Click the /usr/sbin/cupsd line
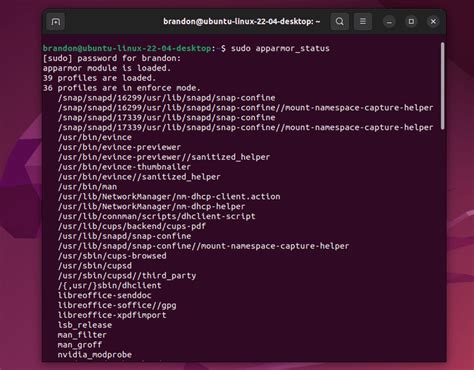The height and width of the screenshot is (370, 474). coord(95,266)
